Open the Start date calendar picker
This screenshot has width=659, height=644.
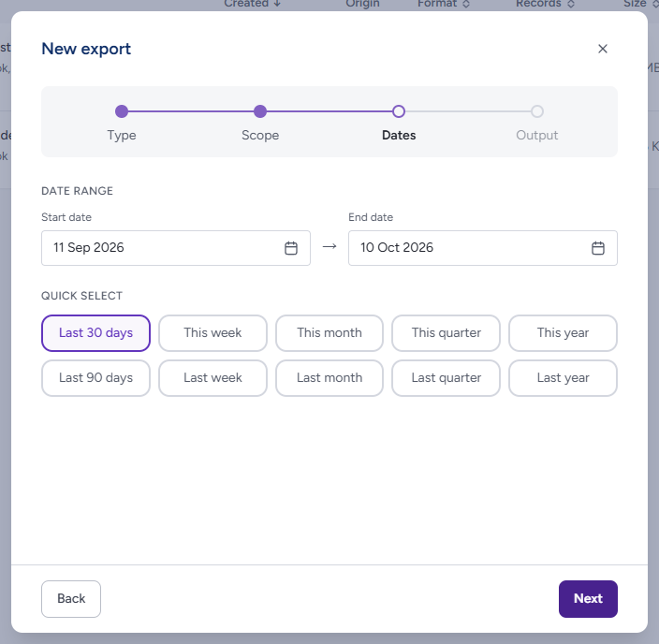coord(291,248)
